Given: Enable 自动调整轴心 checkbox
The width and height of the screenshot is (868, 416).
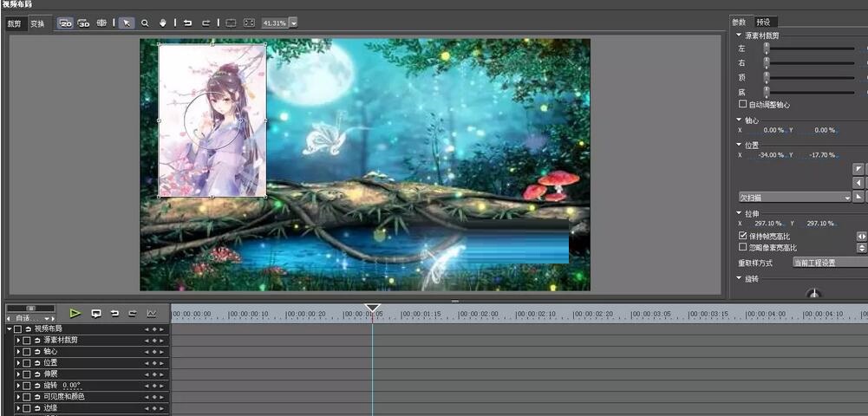Looking at the screenshot, I should [742, 104].
